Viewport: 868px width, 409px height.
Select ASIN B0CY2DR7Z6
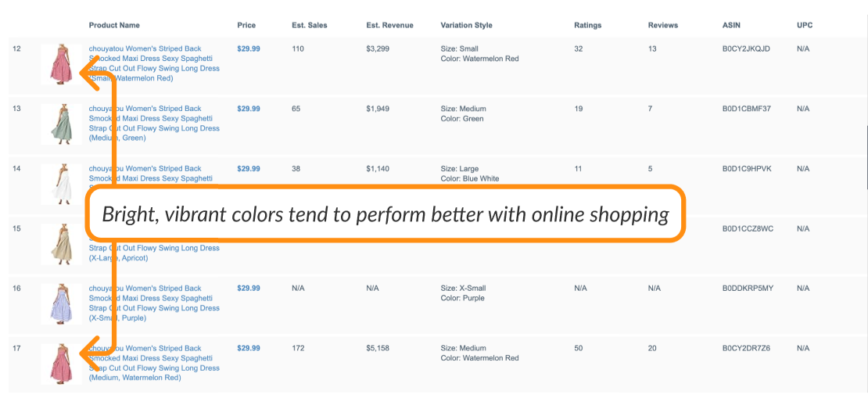[x=746, y=348]
